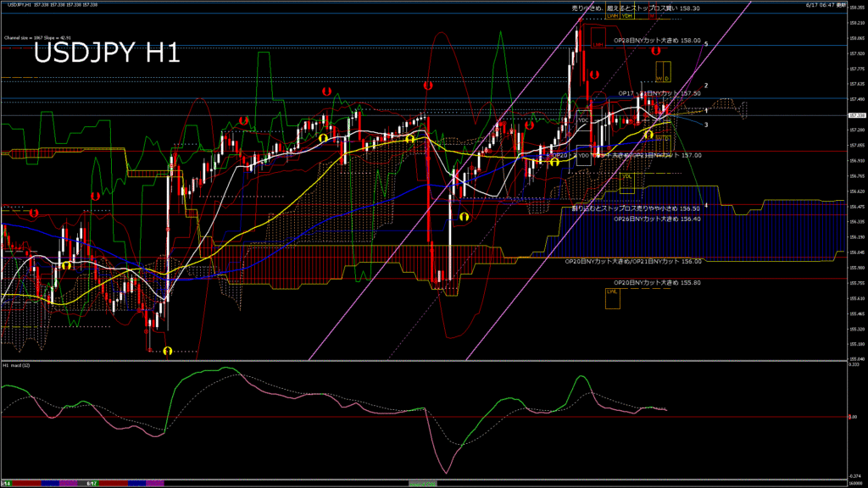Click the H1 macd (12) indicator label
868x488 pixels.
pyautogui.click(x=17, y=365)
